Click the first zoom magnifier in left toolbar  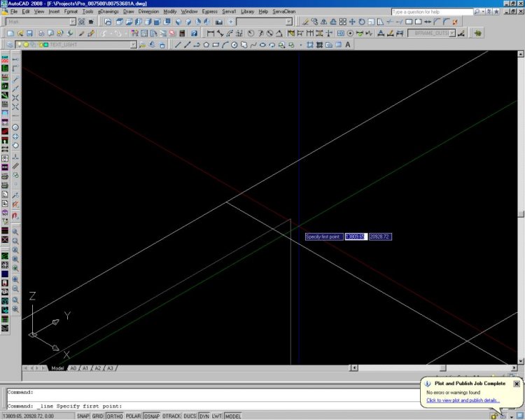click(15, 232)
